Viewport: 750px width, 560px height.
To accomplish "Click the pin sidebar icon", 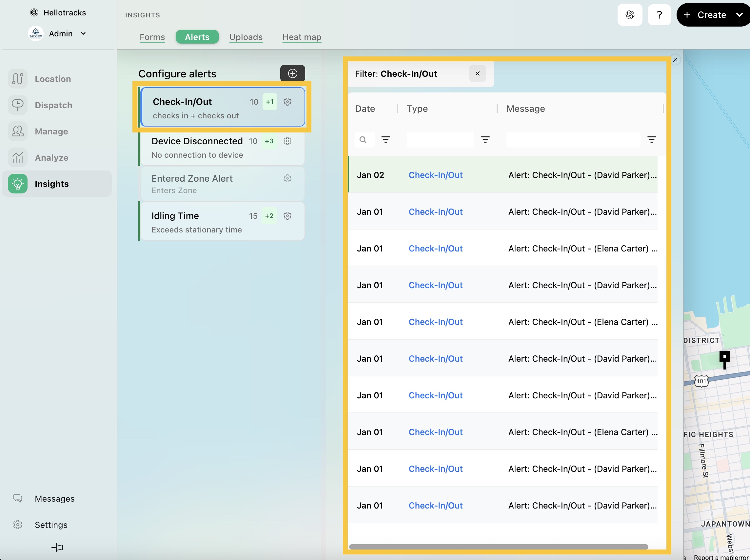I will click(x=57, y=547).
